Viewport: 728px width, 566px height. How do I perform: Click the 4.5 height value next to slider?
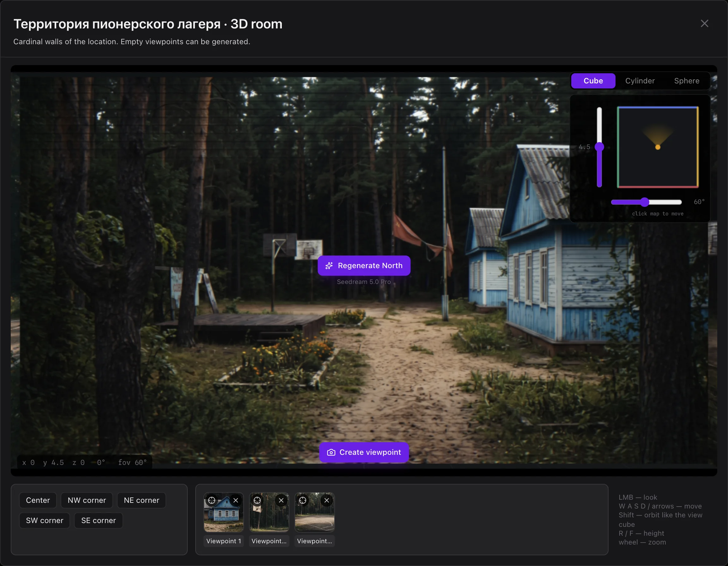584,147
